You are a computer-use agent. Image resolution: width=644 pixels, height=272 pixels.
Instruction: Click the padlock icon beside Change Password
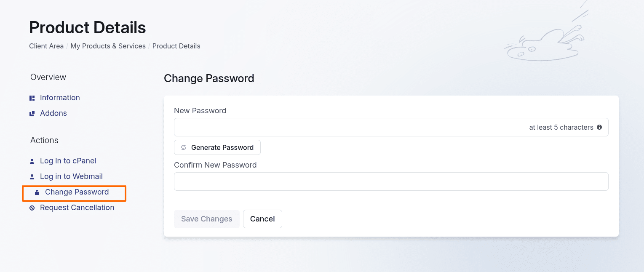37,192
